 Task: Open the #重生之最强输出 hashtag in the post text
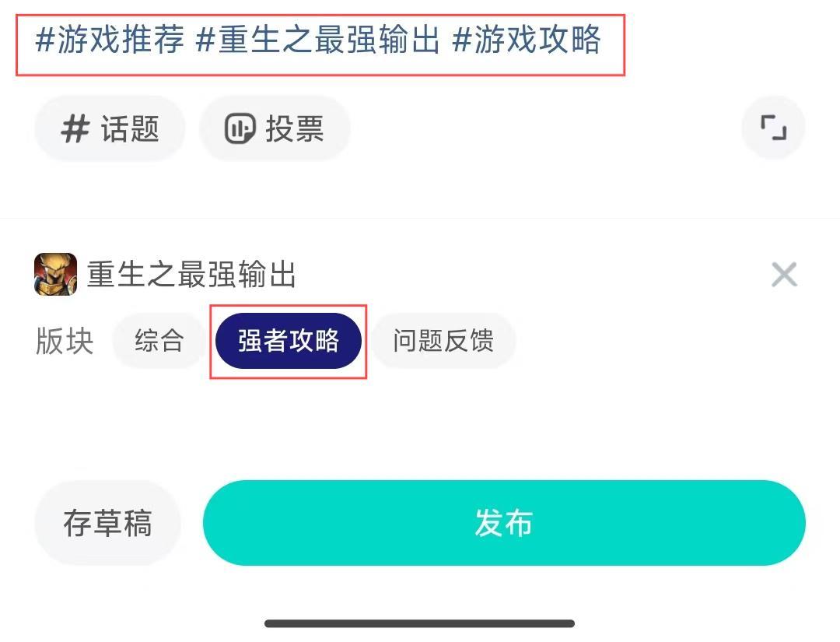318,40
